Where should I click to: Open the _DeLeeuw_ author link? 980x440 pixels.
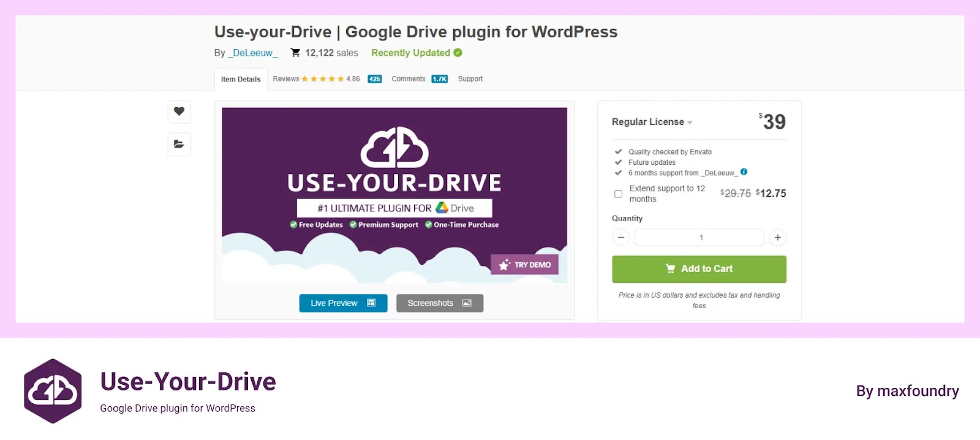click(253, 53)
